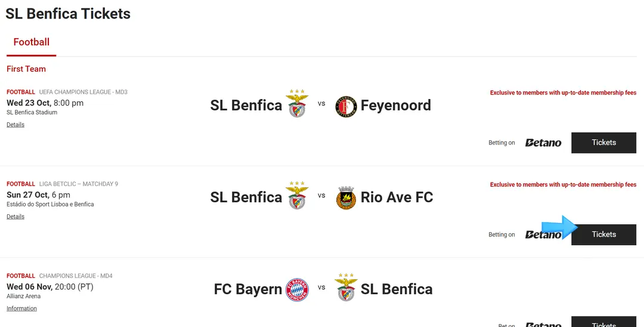The height and width of the screenshot is (327, 644).
Task: Click the FC Bayern team name
Action: 247,289
